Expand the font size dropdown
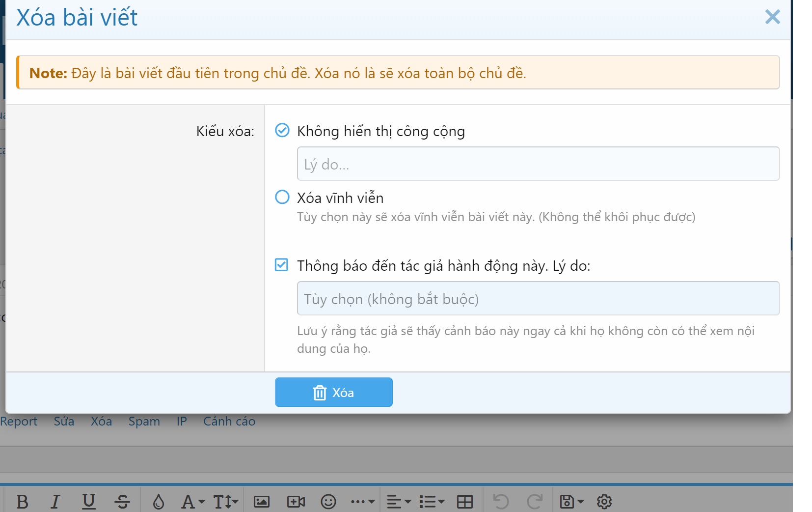Viewport: 812px width, 512px height. point(226,502)
